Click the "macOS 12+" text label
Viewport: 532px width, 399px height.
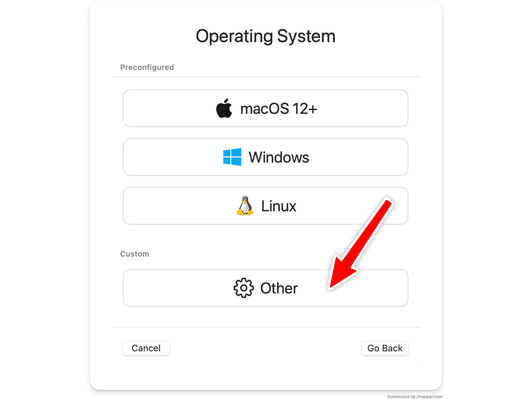coord(279,109)
